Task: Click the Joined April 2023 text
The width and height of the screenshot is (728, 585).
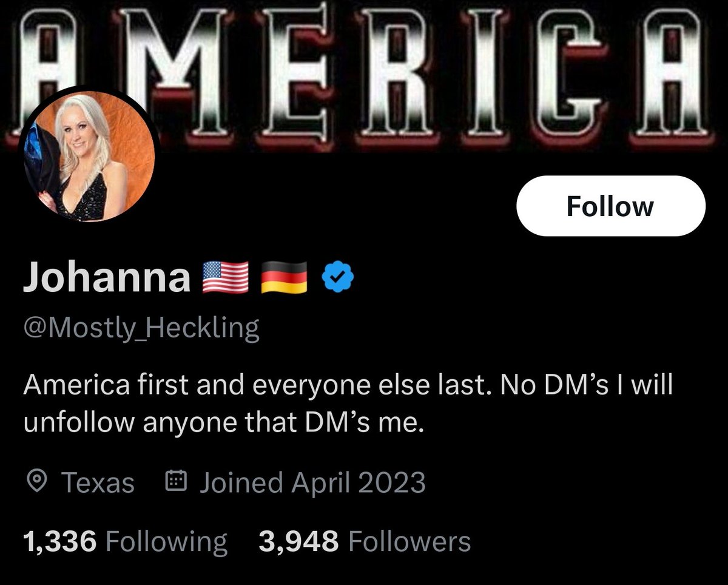Action: 312,483
